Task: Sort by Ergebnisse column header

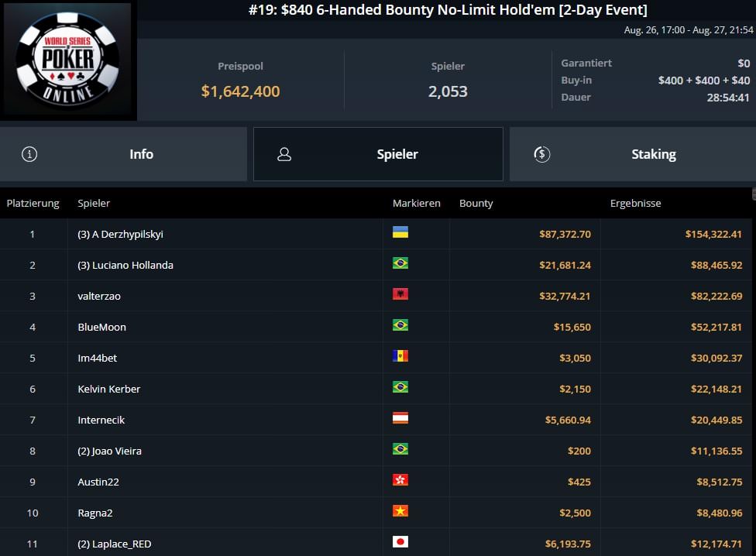Action: click(x=635, y=203)
